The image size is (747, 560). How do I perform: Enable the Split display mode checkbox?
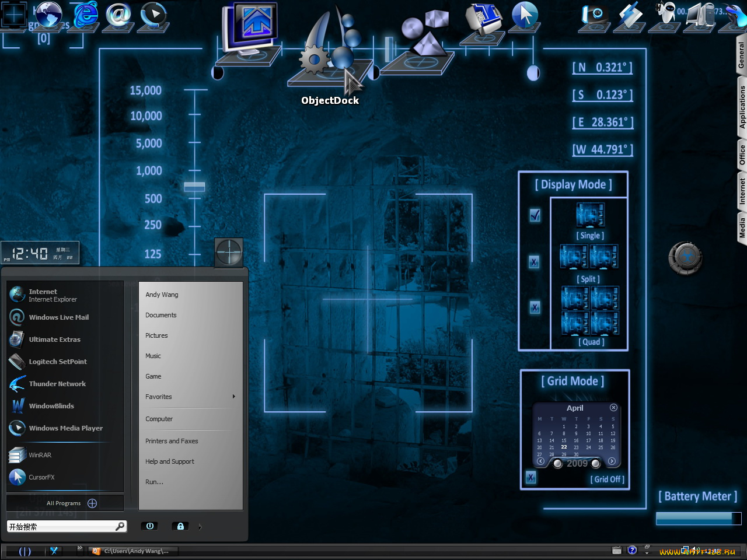coord(534,262)
